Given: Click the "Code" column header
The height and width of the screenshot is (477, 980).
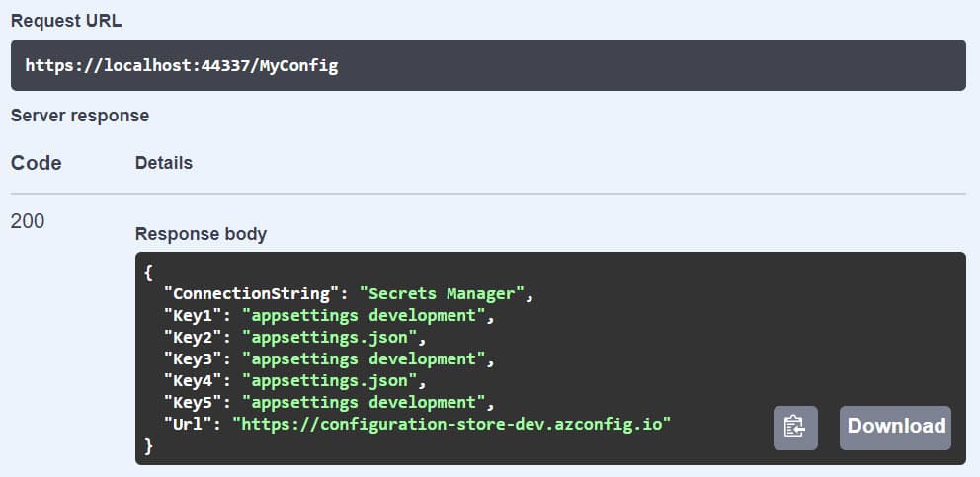Looking at the screenshot, I should [37, 163].
